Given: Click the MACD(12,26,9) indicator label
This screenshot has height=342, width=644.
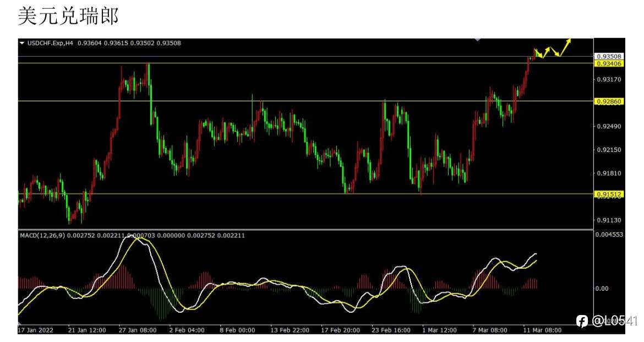Looking at the screenshot, I should [x=43, y=236].
